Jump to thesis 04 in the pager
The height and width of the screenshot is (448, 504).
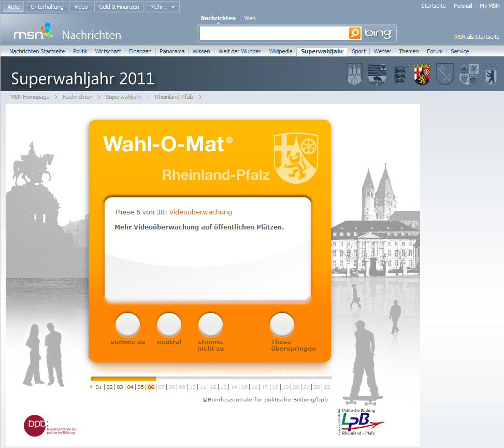point(130,387)
